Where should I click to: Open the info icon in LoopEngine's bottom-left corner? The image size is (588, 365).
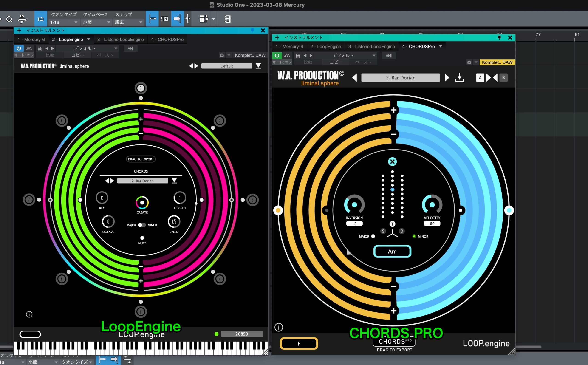tap(29, 314)
